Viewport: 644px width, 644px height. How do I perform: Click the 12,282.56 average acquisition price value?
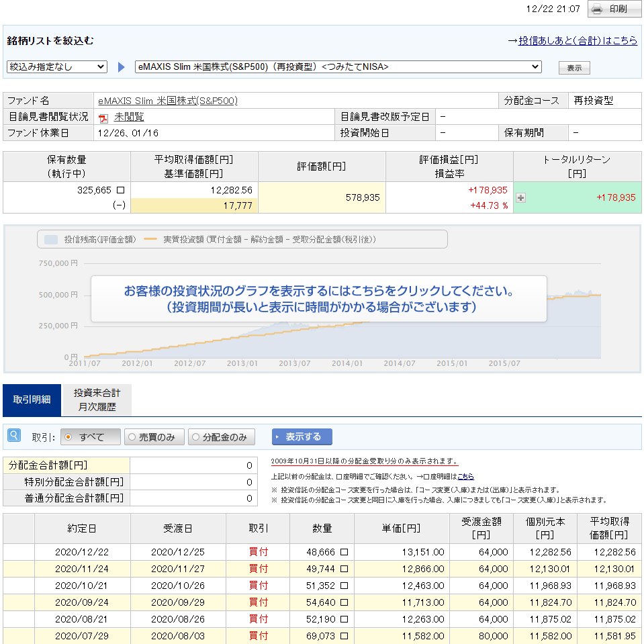(232, 190)
